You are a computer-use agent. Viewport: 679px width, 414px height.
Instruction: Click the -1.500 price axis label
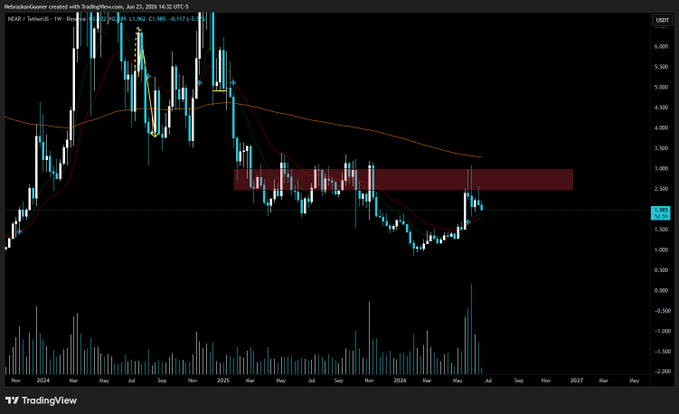click(x=661, y=352)
